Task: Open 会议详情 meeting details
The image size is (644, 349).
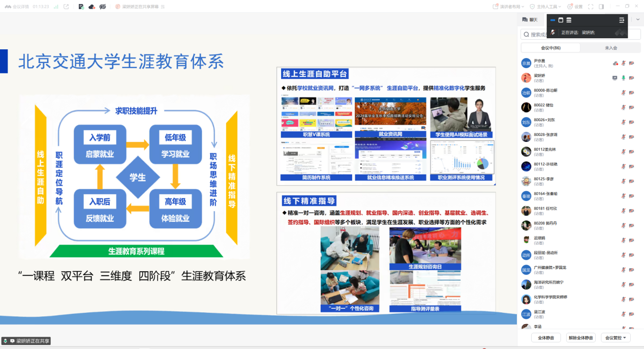Action: coord(17,7)
